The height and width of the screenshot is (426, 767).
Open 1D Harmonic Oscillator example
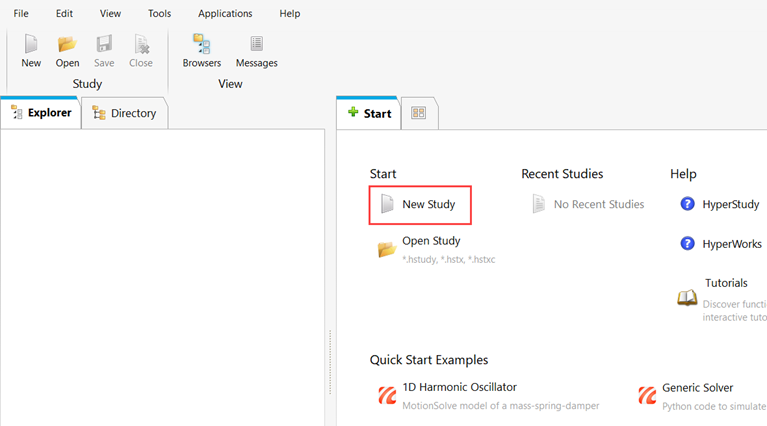coord(459,387)
